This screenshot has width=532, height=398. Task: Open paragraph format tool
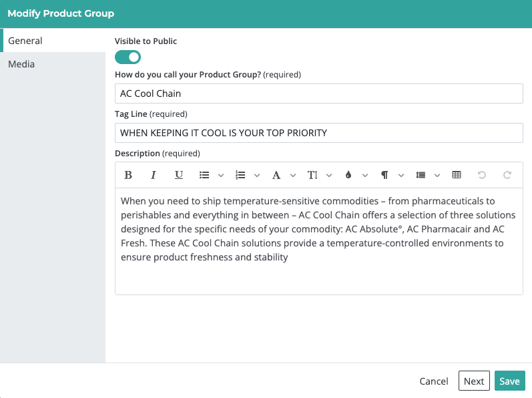[384, 175]
